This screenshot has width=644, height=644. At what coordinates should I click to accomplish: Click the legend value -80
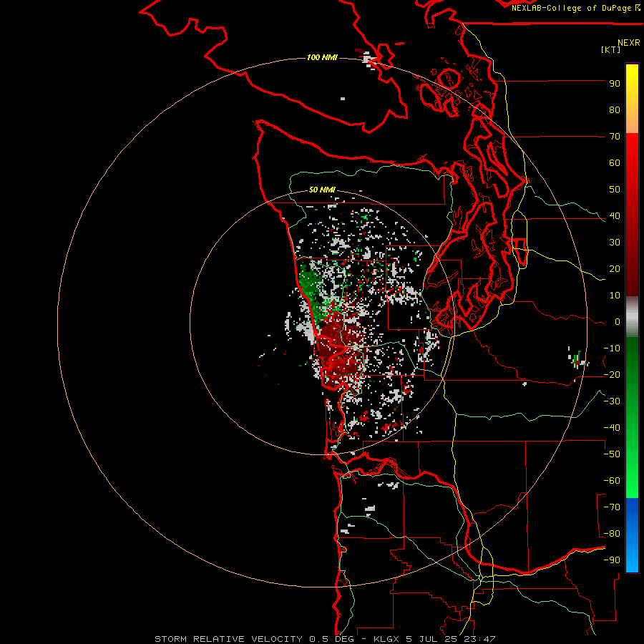pos(612,534)
